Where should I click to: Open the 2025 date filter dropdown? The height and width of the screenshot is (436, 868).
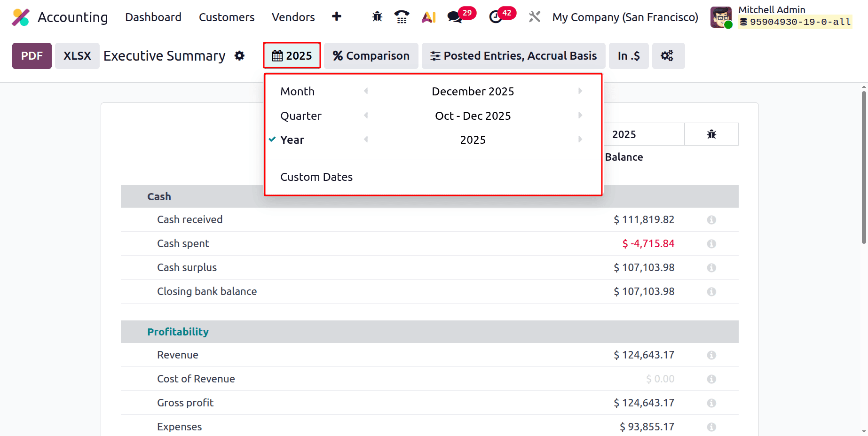click(x=292, y=55)
